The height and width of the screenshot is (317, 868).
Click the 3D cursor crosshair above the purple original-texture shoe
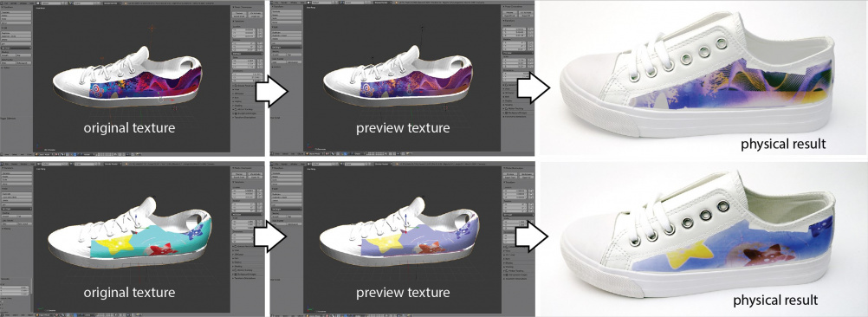coord(152,28)
